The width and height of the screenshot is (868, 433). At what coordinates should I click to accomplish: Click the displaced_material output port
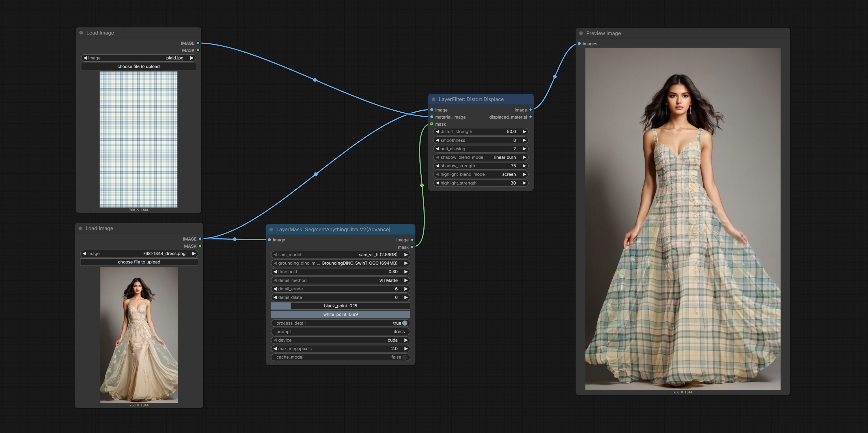coord(530,117)
